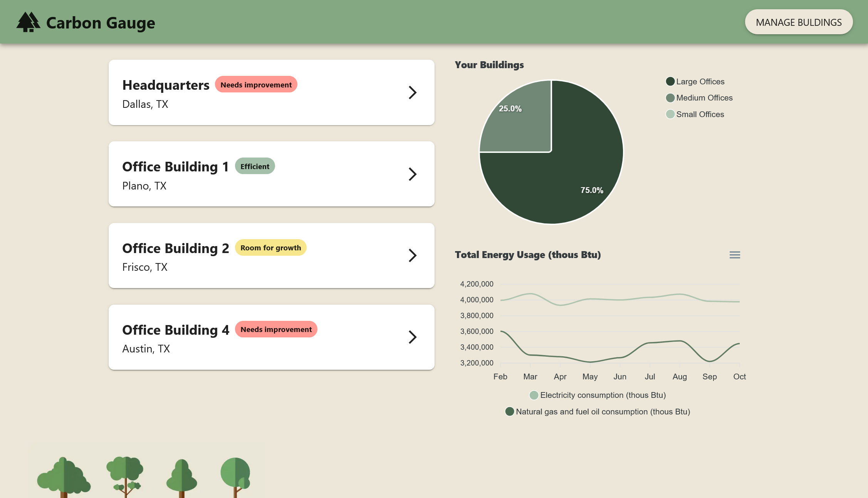
Task: Open Office Building 4 card title
Action: coord(175,330)
